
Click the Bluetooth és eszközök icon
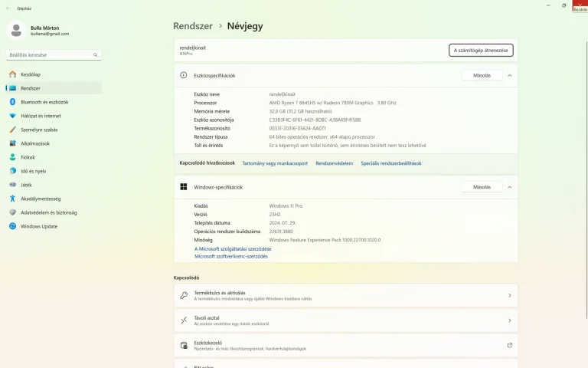[13, 102]
